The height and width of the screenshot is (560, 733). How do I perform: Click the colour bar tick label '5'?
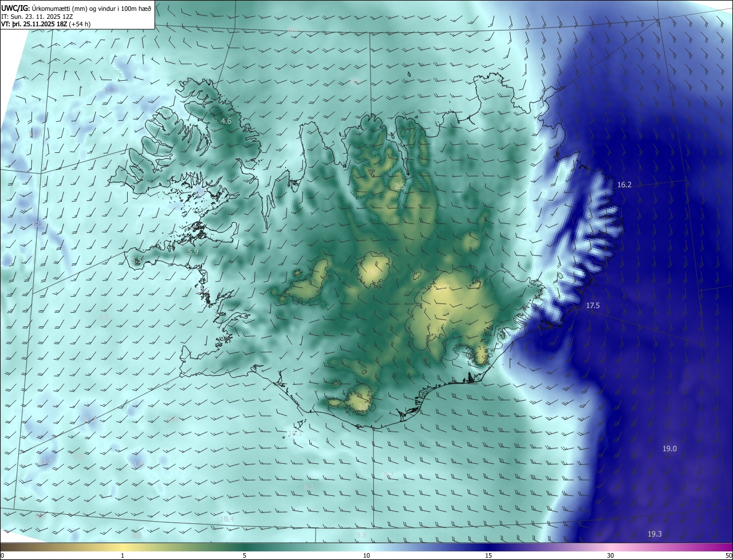[x=245, y=555]
